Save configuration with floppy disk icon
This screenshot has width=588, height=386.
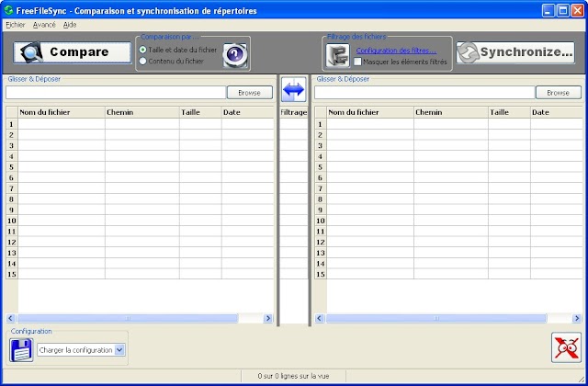21,350
